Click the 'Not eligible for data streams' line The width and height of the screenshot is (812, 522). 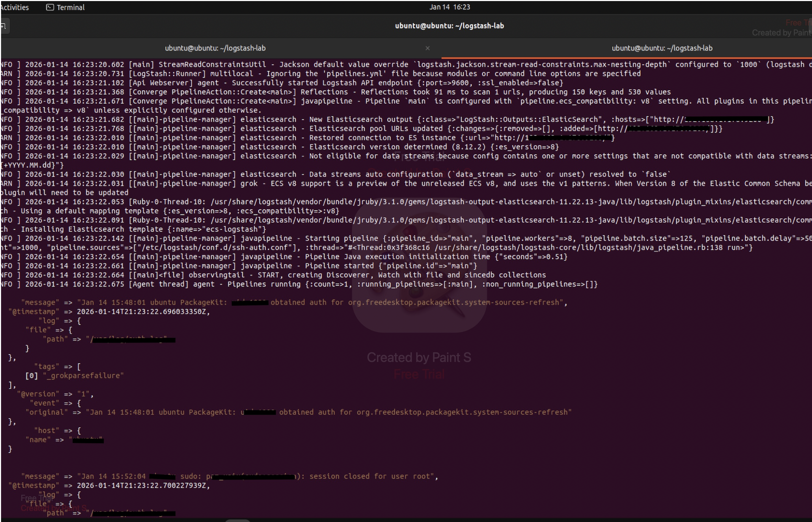(406, 156)
